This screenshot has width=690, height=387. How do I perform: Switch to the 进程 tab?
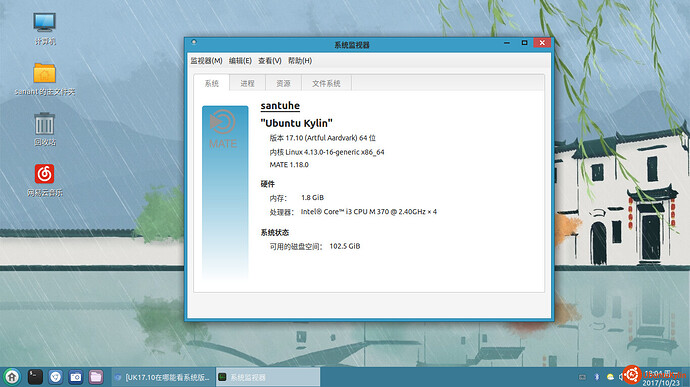pos(247,83)
